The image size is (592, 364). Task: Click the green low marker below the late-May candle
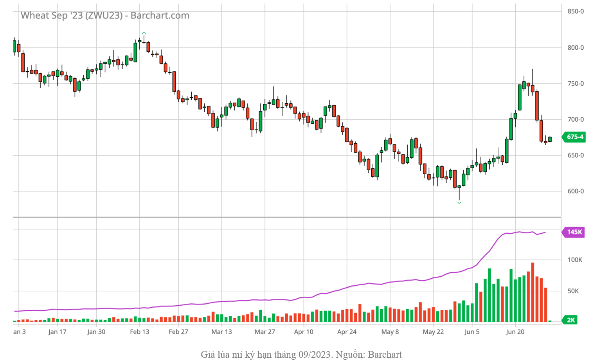click(x=459, y=202)
